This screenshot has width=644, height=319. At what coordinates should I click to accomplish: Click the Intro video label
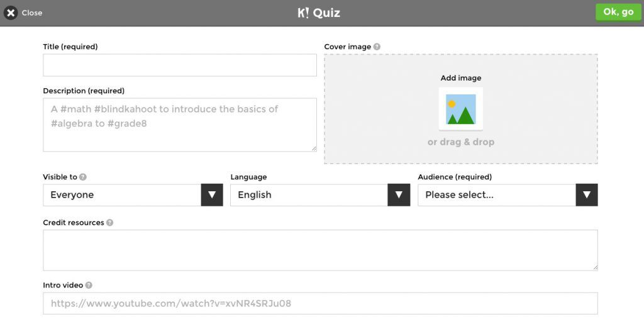pyautogui.click(x=63, y=285)
